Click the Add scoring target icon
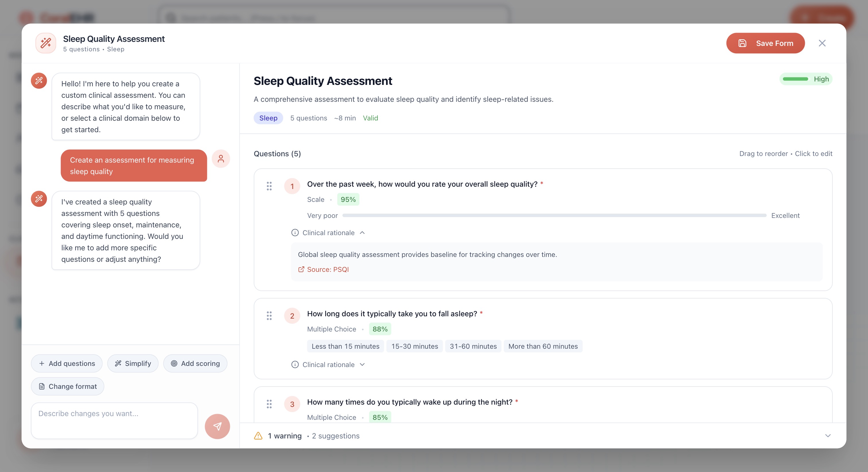 pyautogui.click(x=174, y=364)
